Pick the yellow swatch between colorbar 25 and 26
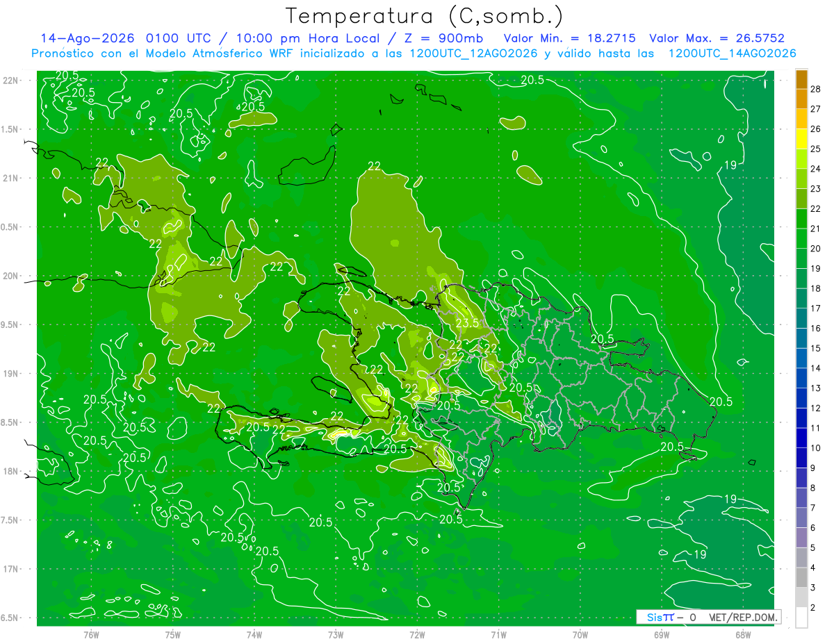Image resolution: width=834 pixels, height=644 pixels. (801, 139)
